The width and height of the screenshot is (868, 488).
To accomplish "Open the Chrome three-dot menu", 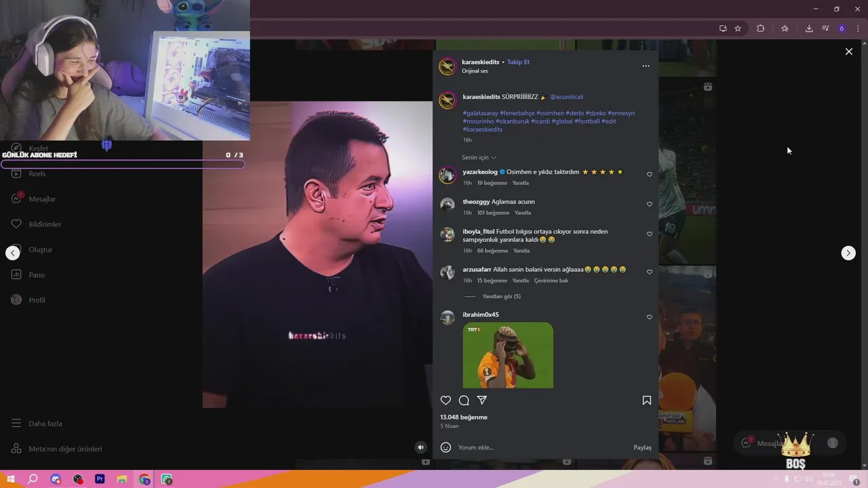I will click(x=858, y=28).
